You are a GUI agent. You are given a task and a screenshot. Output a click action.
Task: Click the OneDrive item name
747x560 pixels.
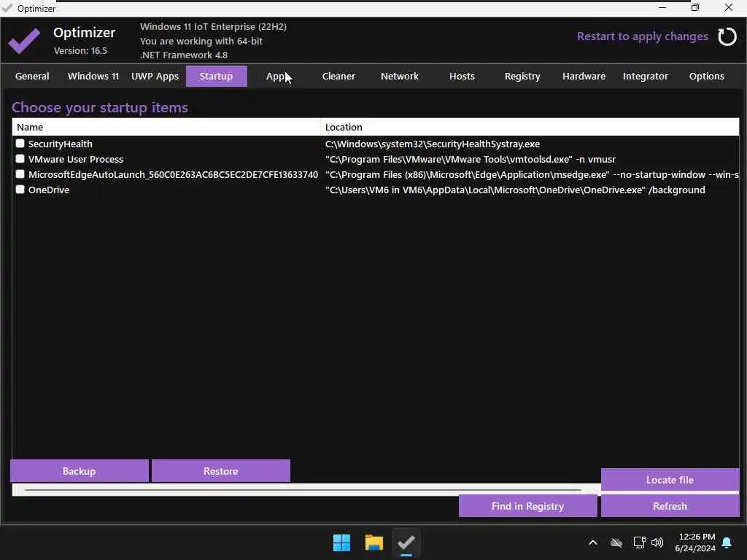tap(49, 190)
